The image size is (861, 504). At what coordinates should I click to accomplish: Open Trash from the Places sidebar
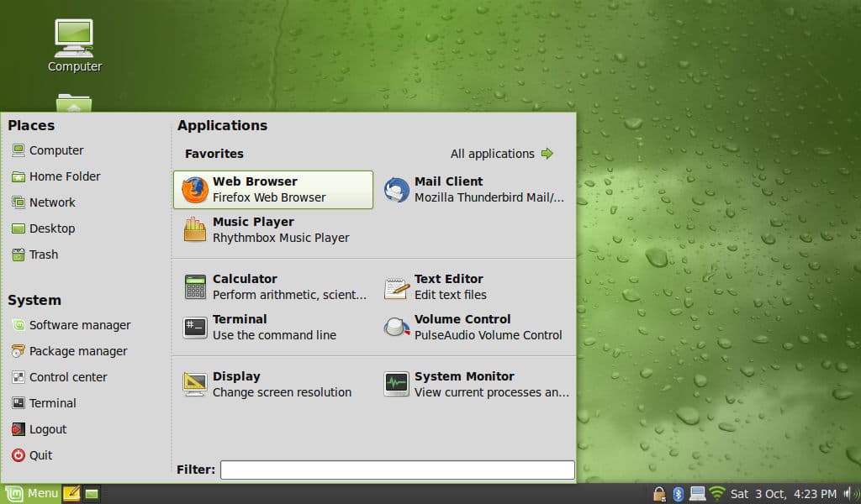(x=41, y=255)
